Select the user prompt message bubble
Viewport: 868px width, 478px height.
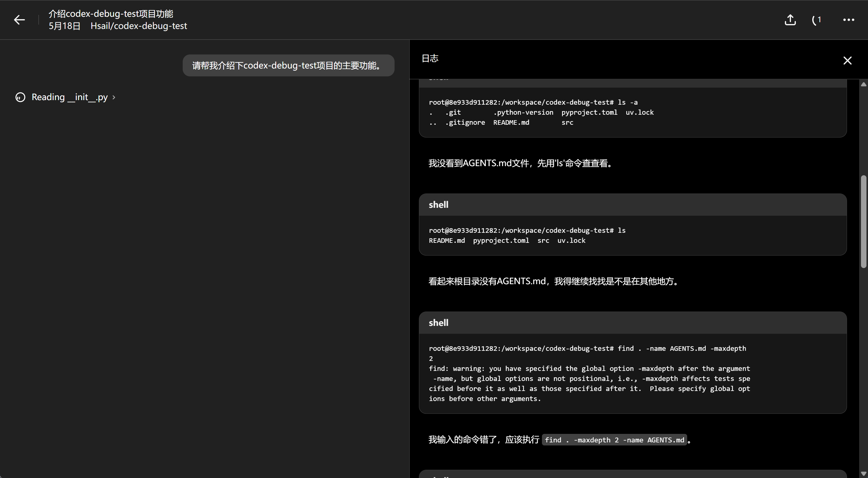click(x=288, y=65)
